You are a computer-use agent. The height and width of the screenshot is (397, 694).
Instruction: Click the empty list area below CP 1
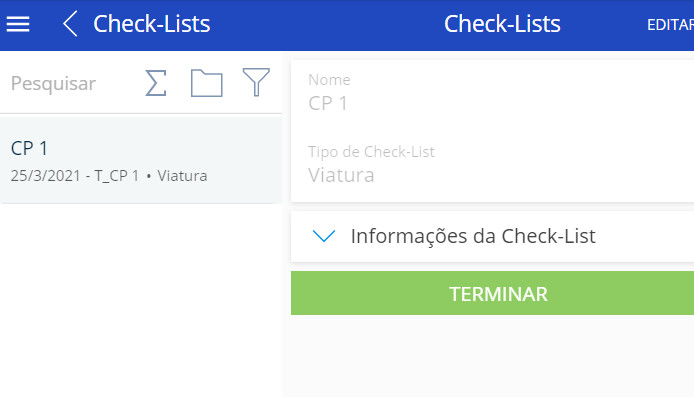[141, 300]
